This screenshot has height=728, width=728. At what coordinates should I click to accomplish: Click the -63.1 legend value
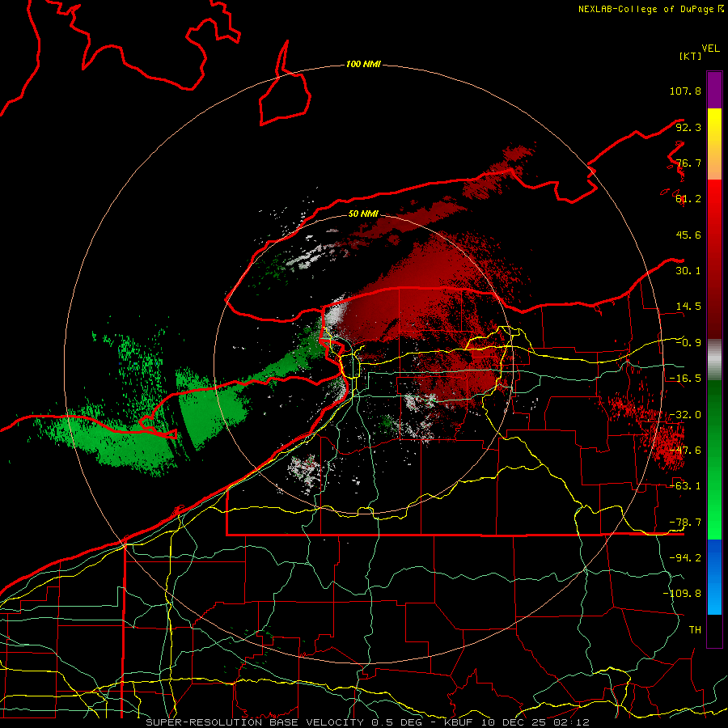coord(685,486)
